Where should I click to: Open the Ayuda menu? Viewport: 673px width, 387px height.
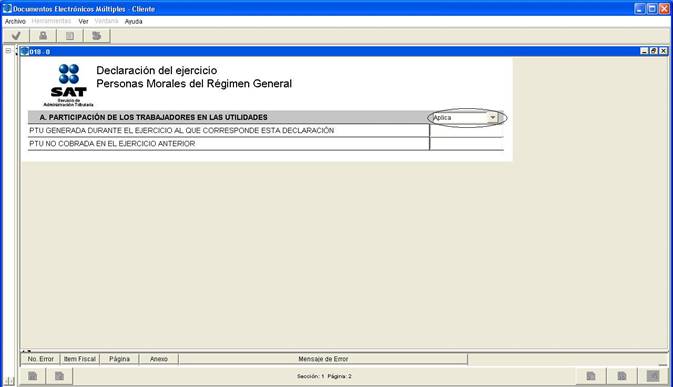(133, 21)
